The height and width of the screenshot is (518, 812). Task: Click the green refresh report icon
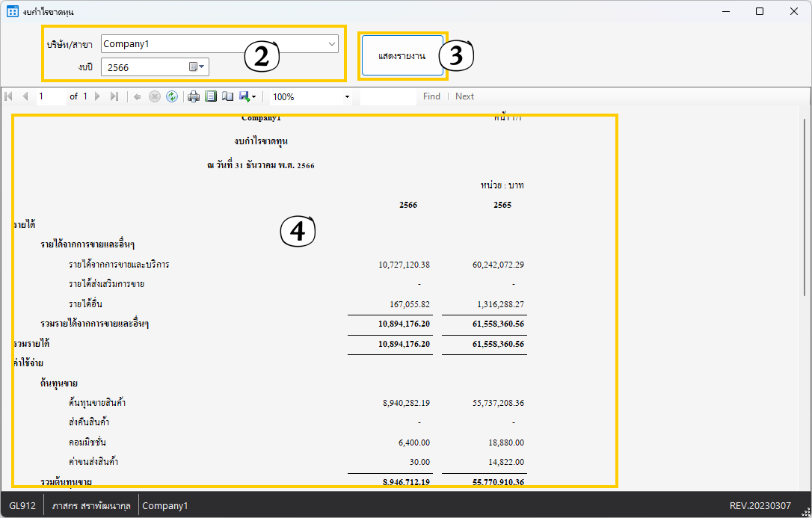172,96
